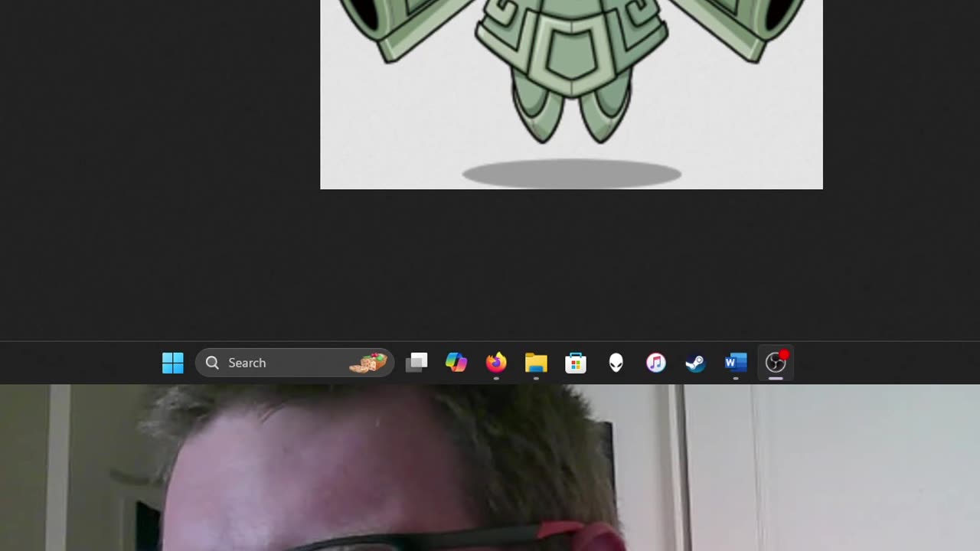Switch to Microsoft Word in taskbar

point(736,363)
